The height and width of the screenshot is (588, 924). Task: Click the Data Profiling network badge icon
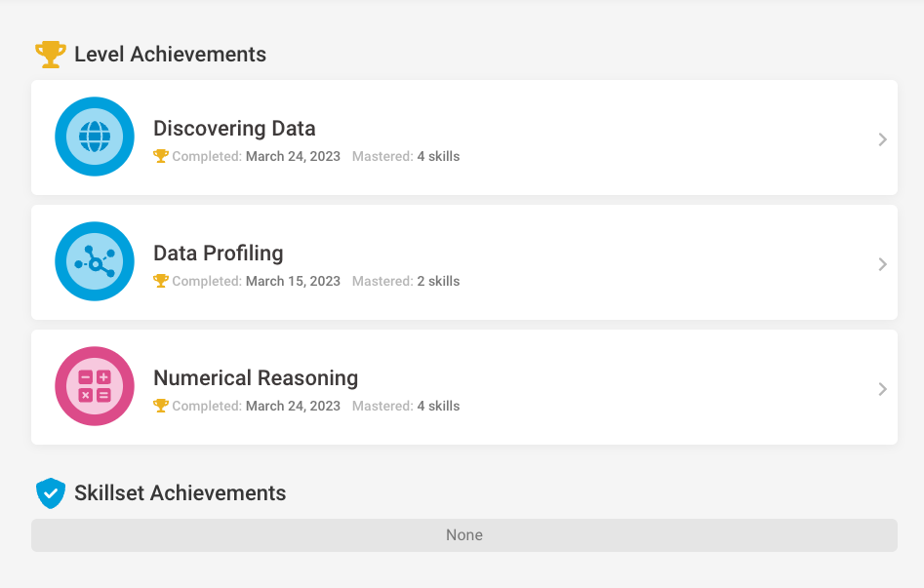click(95, 261)
